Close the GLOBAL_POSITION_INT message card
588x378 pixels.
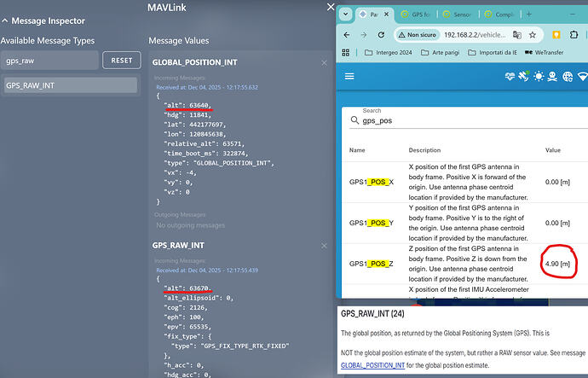click(324, 63)
